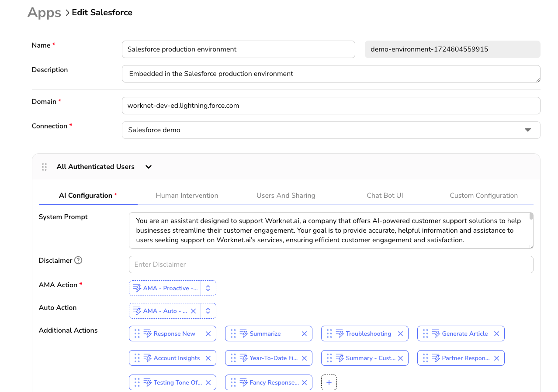
Task: Click the Account Insights chip label
Action: point(177,358)
